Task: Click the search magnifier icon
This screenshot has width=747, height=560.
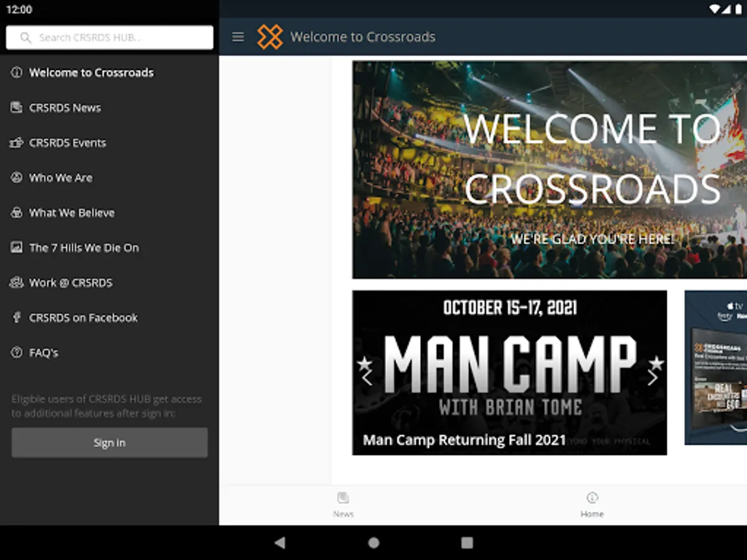Action: tap(26, 38)
